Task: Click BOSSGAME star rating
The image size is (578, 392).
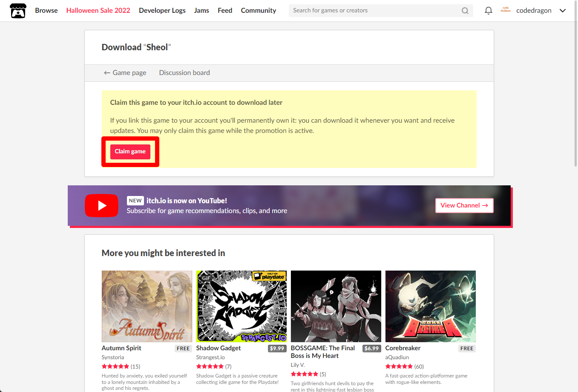Action: 305,374
